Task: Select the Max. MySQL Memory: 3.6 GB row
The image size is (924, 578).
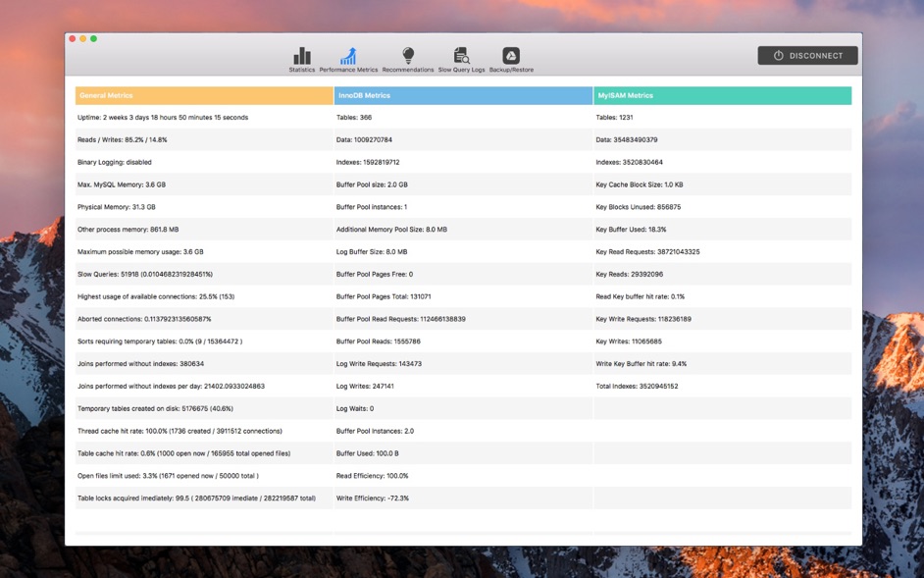Action: point(204,184)
